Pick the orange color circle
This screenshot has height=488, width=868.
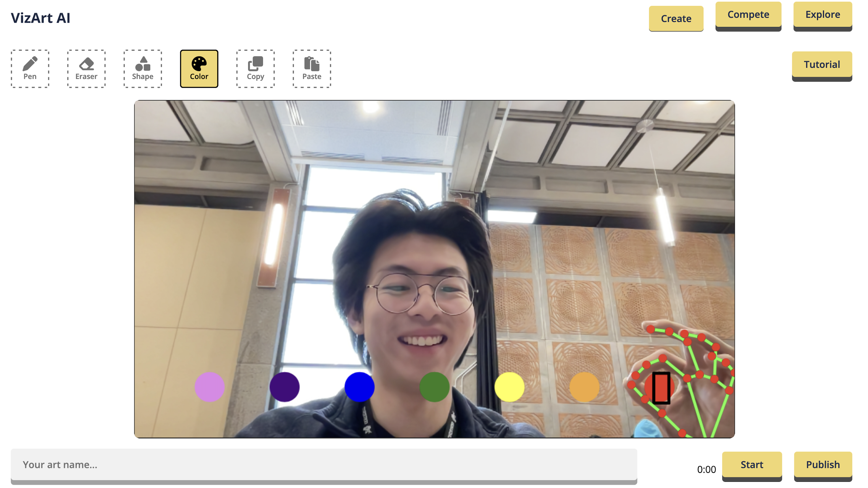(x=584, y=387)
